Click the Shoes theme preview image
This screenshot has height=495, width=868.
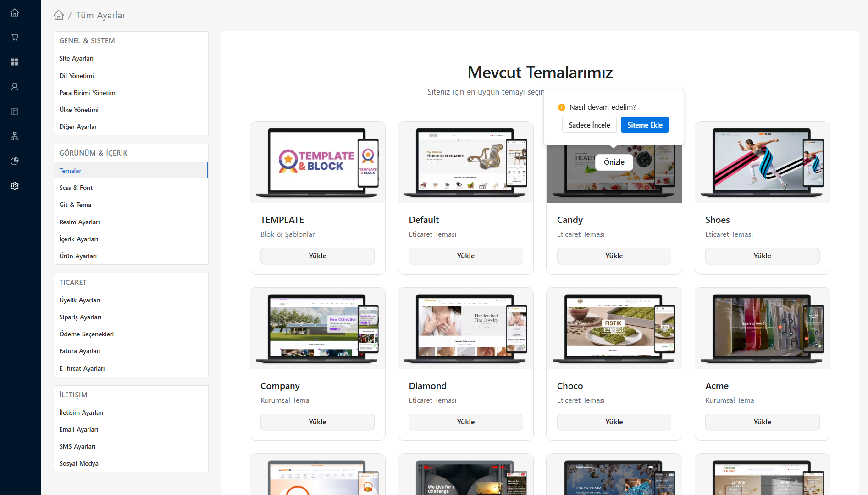[x=763, y=162]
